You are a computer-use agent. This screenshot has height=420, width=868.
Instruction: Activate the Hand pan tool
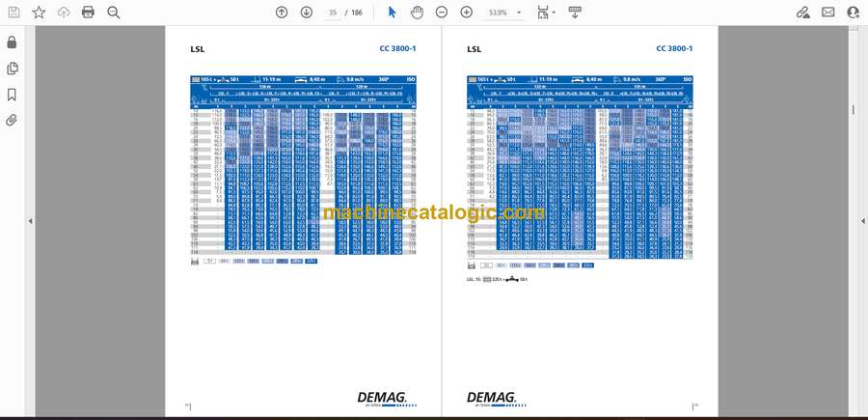pyautogui.click(x=417, y=13)
